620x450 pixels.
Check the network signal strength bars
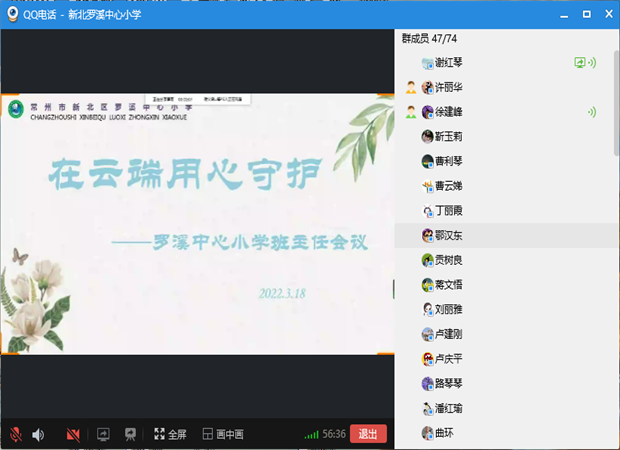click(311, 435)
